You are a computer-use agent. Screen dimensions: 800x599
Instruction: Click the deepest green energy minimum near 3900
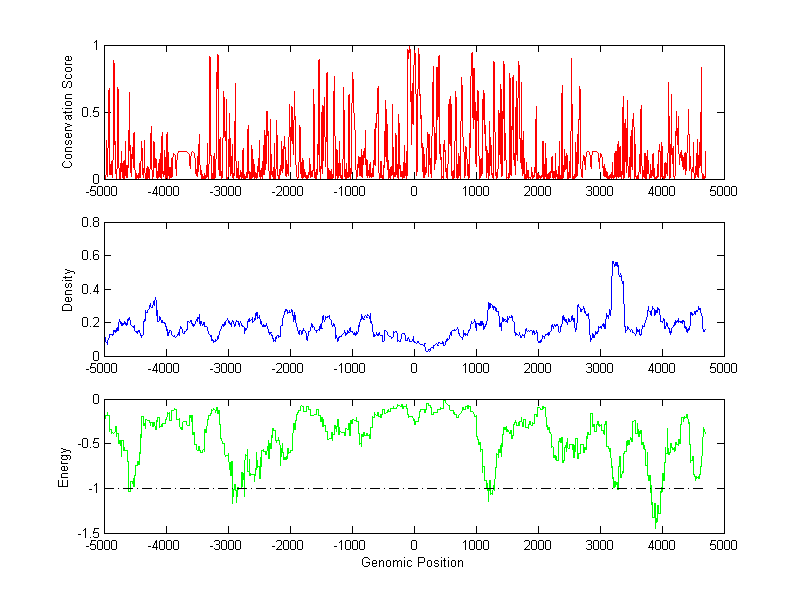point(656,522)
